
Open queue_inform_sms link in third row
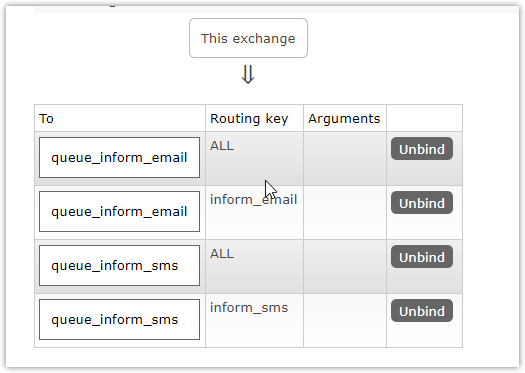pos(119,266)
